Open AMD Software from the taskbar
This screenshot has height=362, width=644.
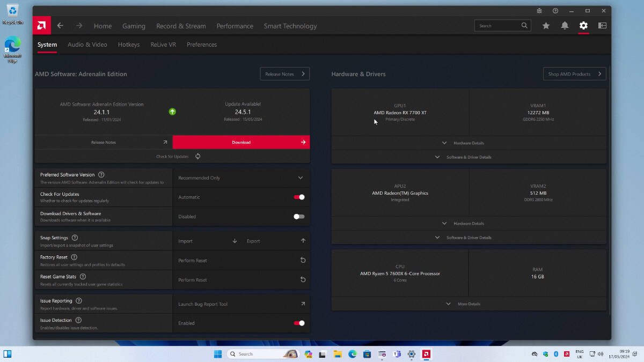[426, 354]
